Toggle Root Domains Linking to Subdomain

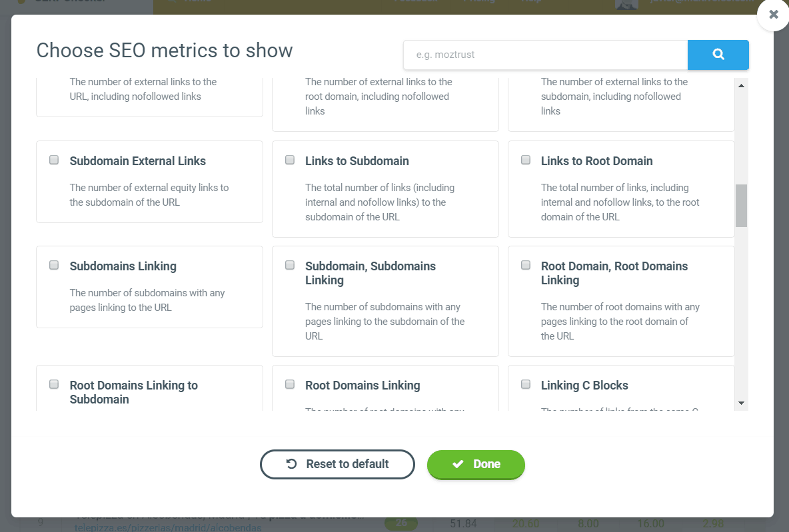coord(54,384)
